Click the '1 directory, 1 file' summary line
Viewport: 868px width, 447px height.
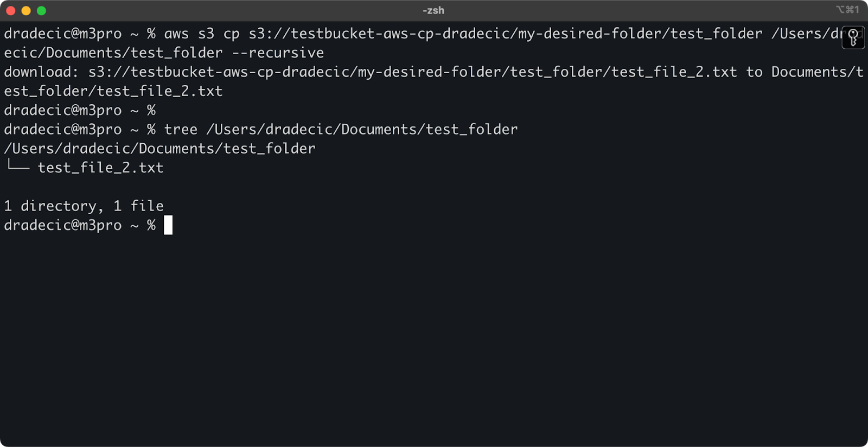tap(84, 206)
